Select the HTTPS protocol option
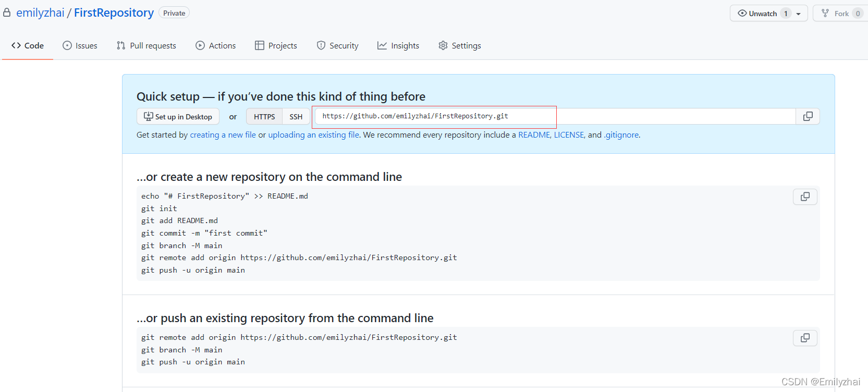Screen dimensions: 868x392 [264, 116]
